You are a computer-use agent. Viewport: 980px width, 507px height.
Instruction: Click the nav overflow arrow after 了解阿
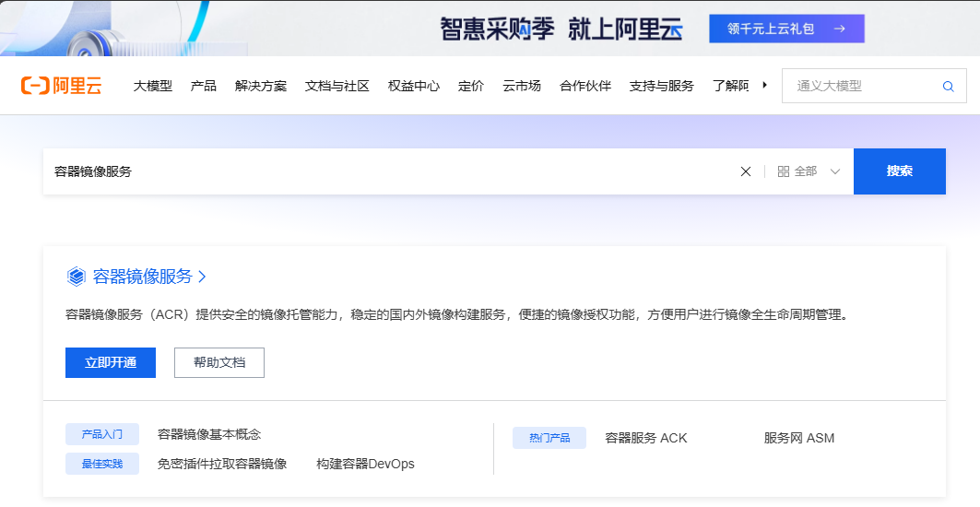coord(764,85)
